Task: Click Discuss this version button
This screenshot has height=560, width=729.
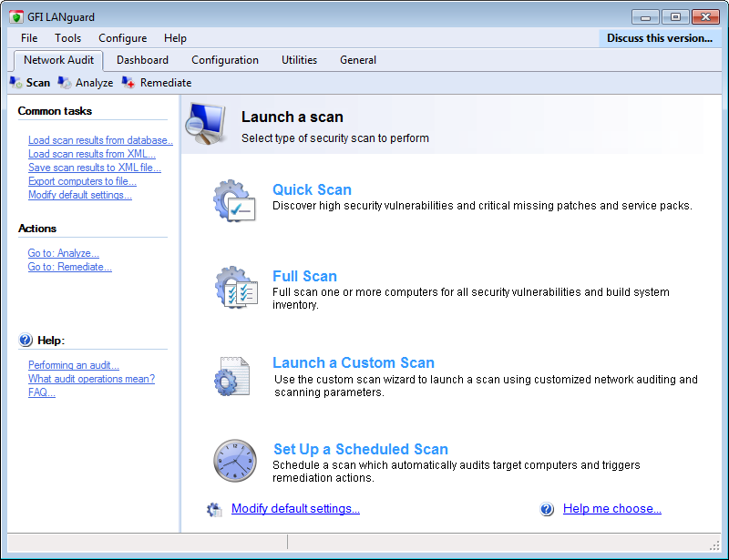Action: pyautogui.click(x=660, y=38)
